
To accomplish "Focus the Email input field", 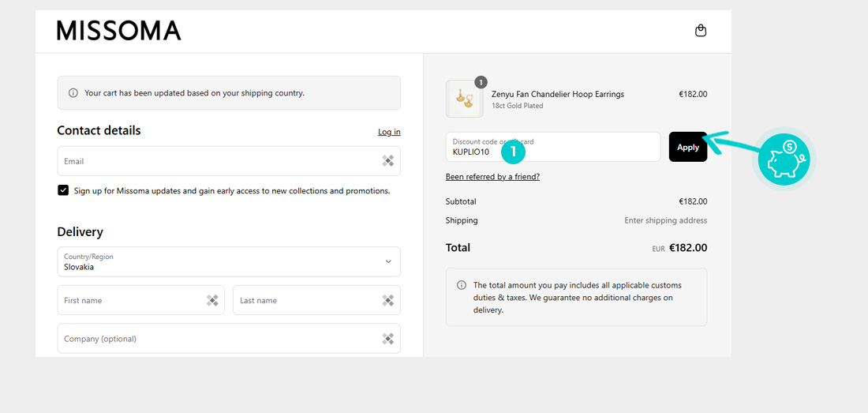I will pyautogui.click(x=229, y=161).
